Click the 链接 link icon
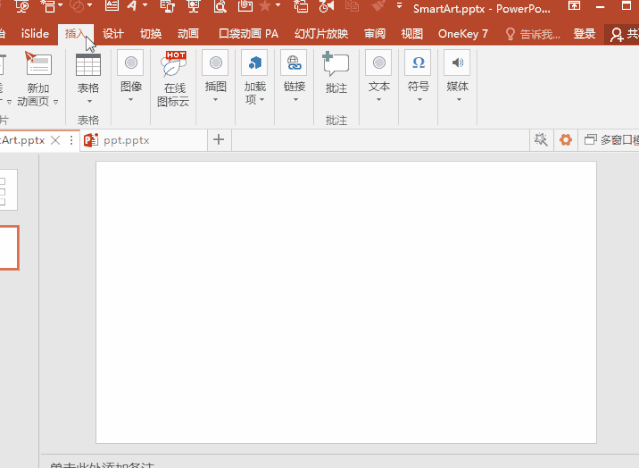 pos(294,63)
